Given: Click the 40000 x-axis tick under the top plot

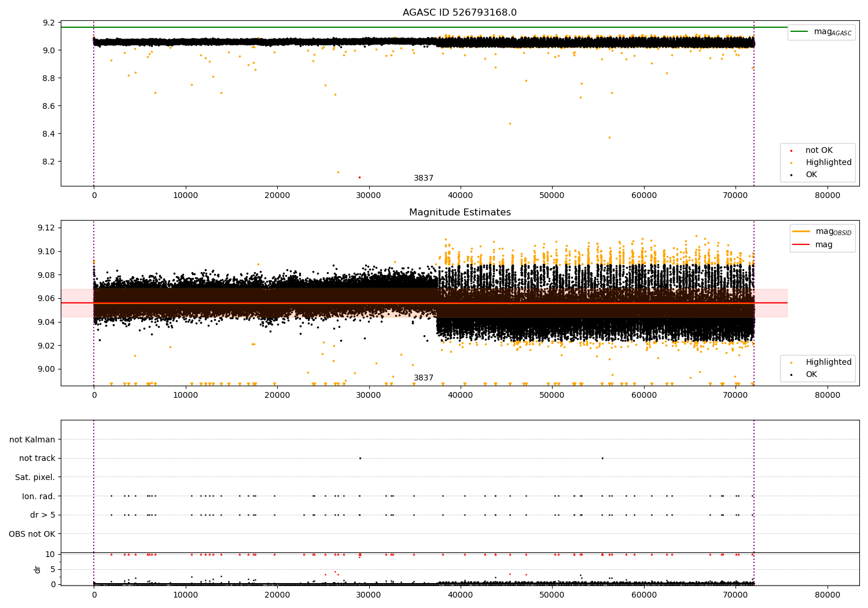Looking at the screenshot, I should pyautogui.click(x=460, y=195).
